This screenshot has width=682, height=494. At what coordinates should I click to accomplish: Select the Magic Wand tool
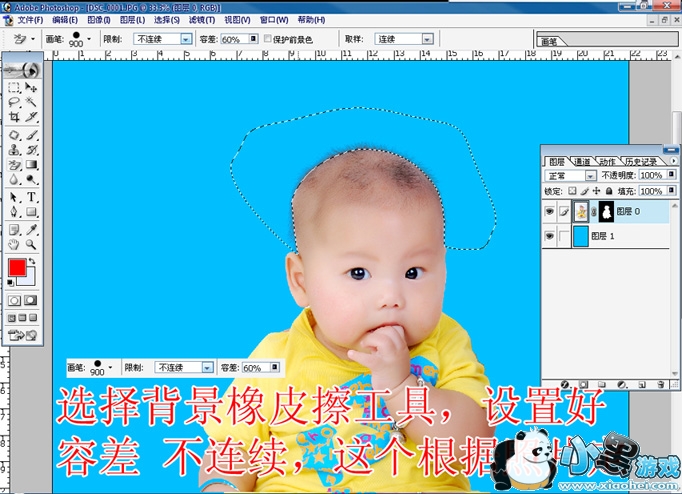(x=31, y=102)
